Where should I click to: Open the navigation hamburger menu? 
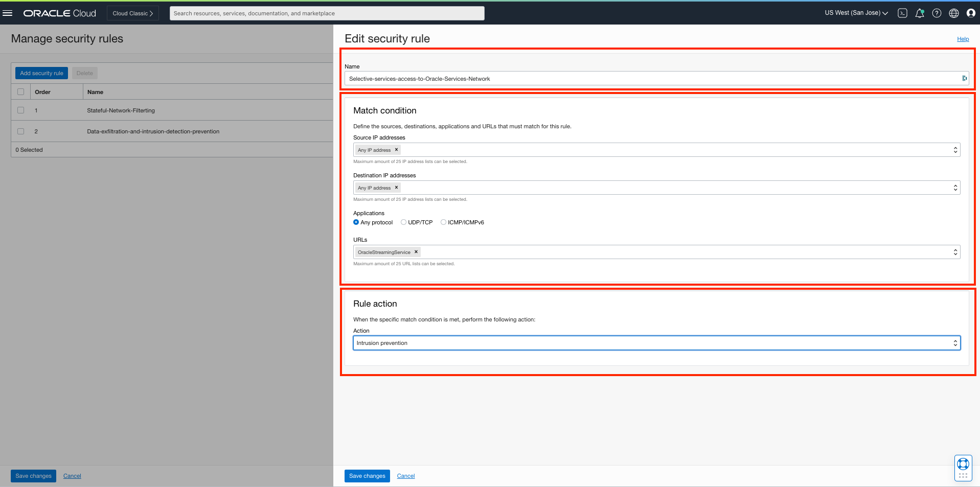point(8,13)
